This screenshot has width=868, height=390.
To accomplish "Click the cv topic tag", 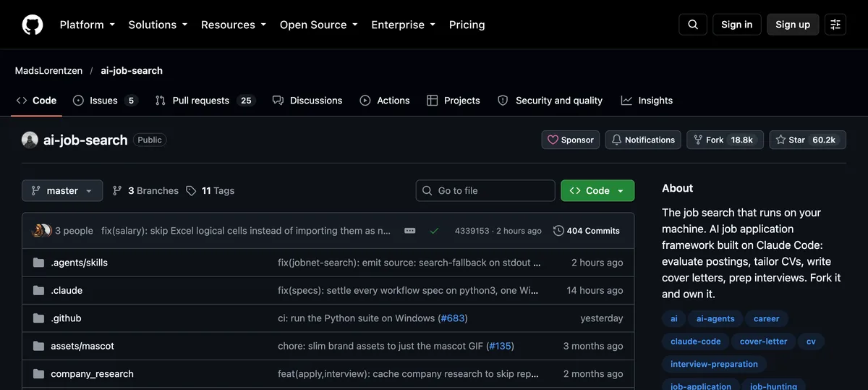I will [x=811, y=341].
